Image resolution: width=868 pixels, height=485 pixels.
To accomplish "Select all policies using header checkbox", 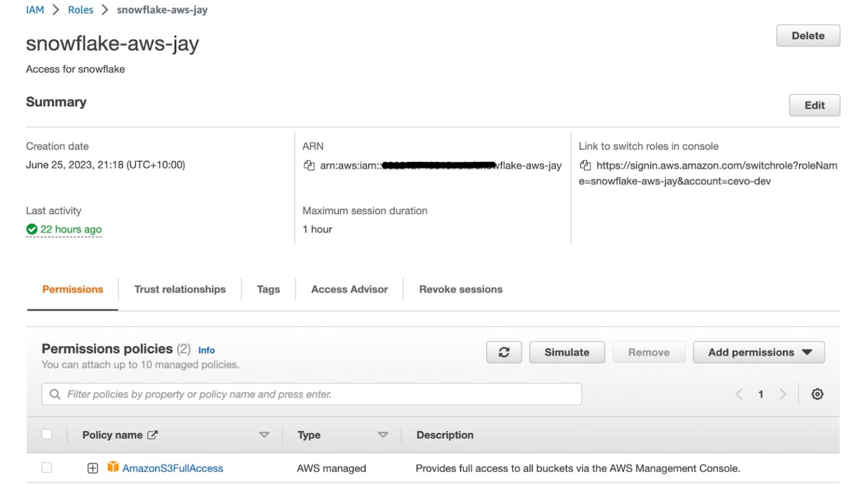I will pyautogui.click(x=46, y=434).
